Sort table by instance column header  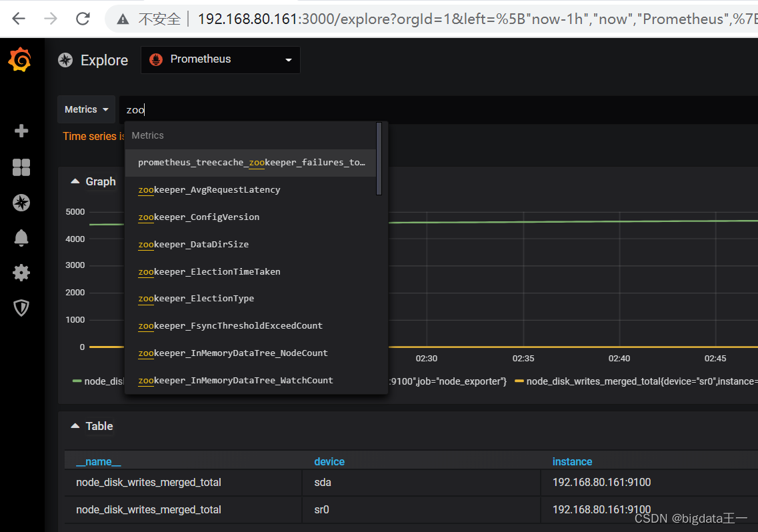click(x=573, y=462)
